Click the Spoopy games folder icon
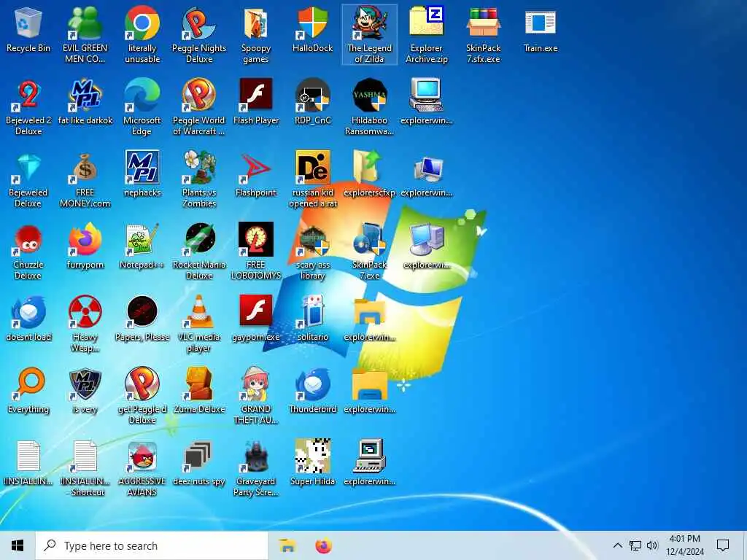 256,23
